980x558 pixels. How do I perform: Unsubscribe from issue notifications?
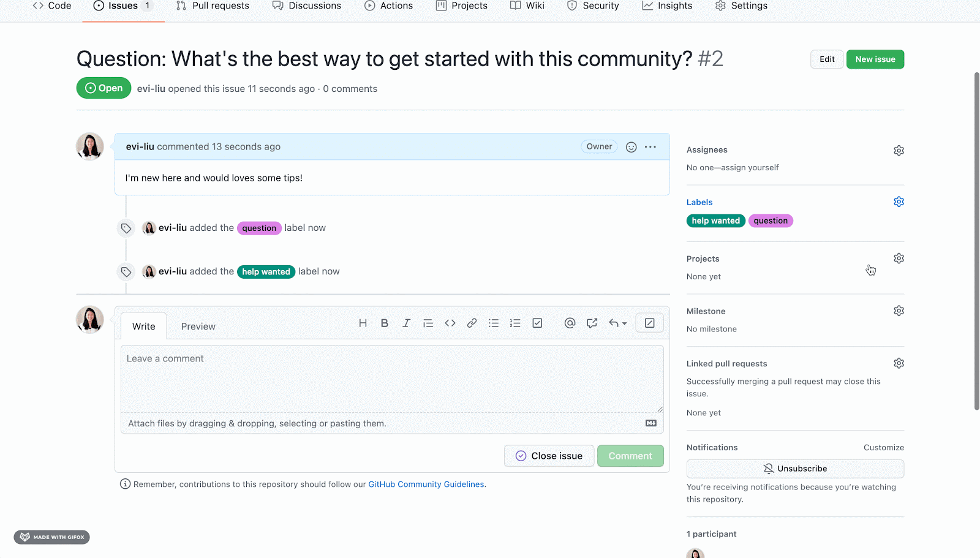795,469
